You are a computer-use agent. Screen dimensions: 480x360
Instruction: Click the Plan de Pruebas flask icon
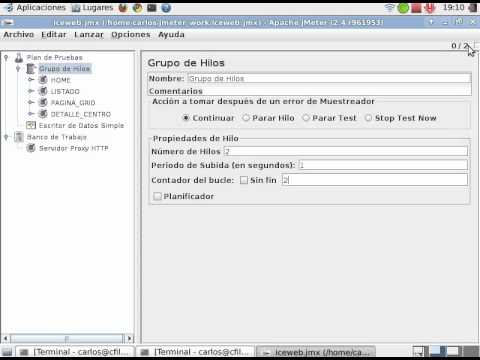(19, 57)
